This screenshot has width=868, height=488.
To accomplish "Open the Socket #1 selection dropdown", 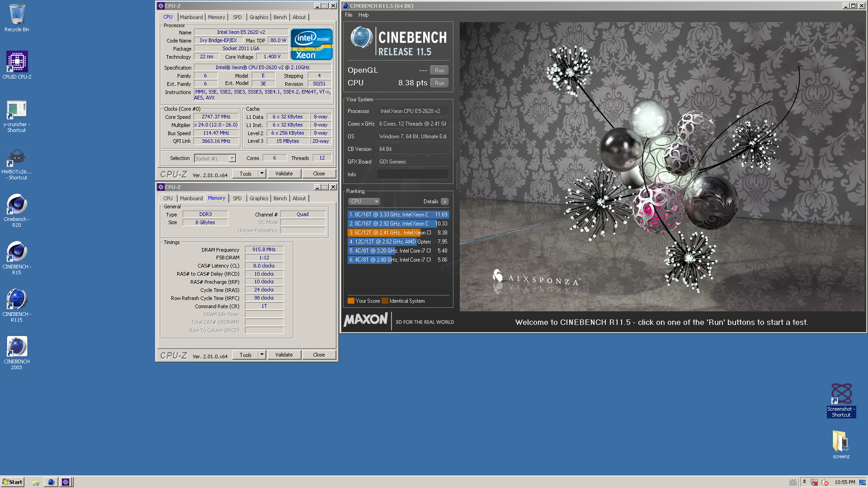I will [x=232, y=159].
